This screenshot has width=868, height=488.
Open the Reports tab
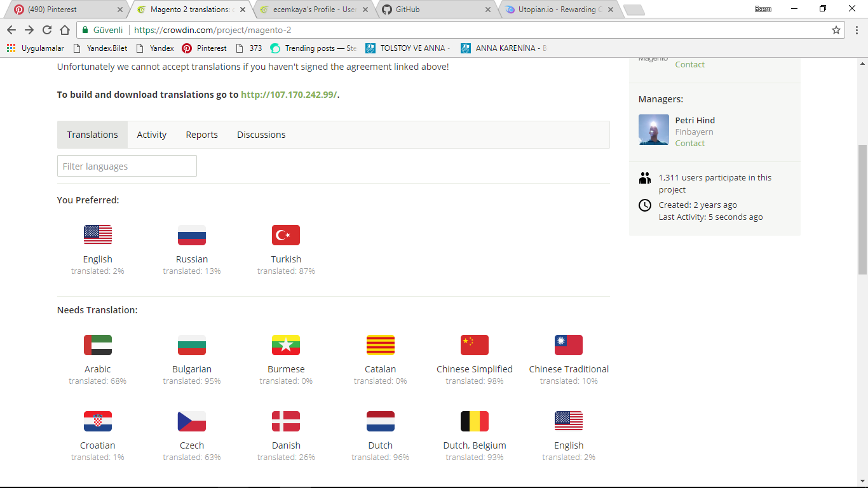tap(202, 135)
